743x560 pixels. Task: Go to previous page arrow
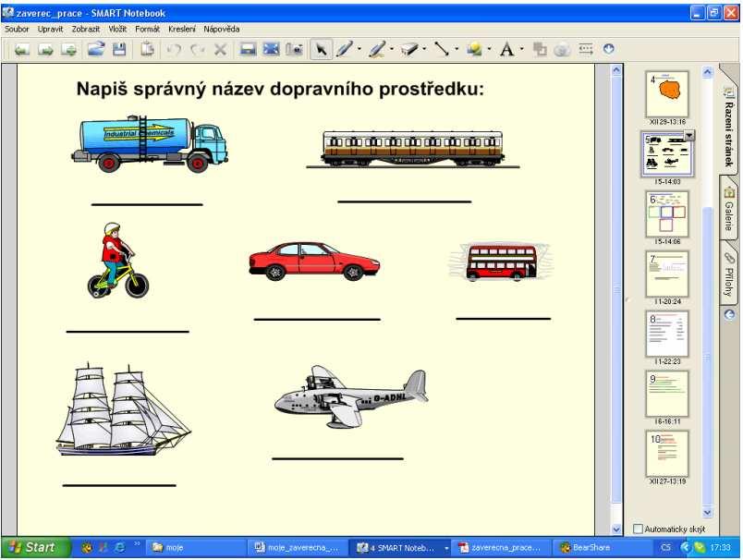click(x=22, y=49)
